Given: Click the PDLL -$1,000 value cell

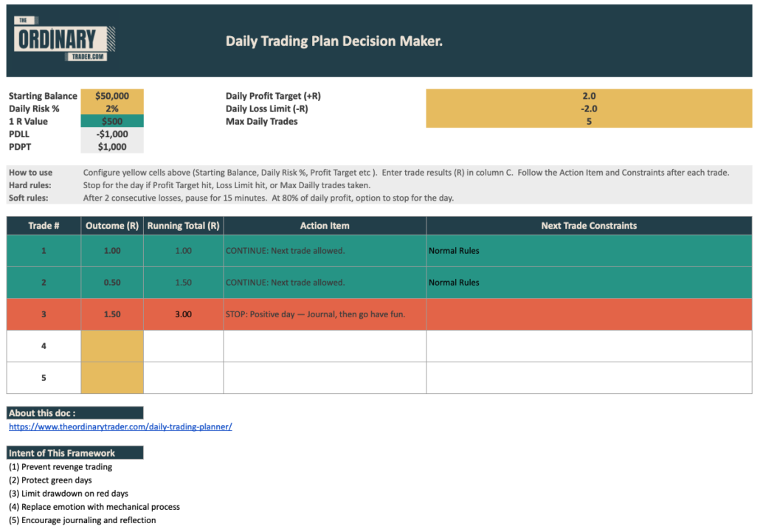Looking at the screenshot, I should click(112, 134).
